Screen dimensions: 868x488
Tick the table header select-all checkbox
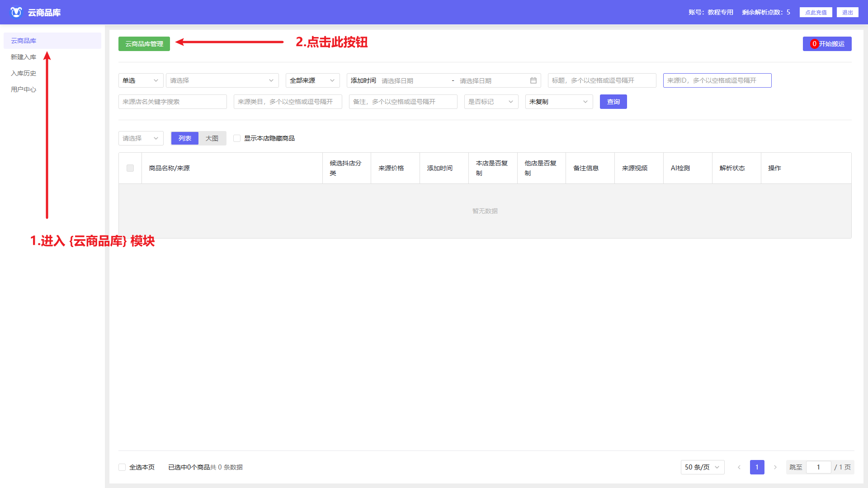pos(130,168)
